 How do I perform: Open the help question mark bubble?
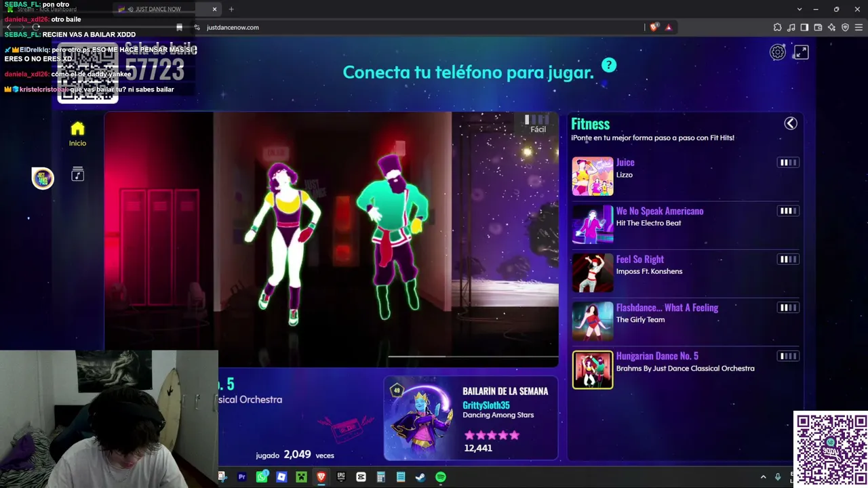point(609,65)
